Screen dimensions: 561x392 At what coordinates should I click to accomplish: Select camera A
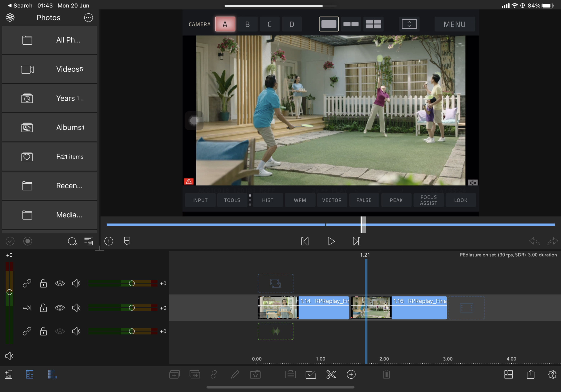tap(225, 24)
